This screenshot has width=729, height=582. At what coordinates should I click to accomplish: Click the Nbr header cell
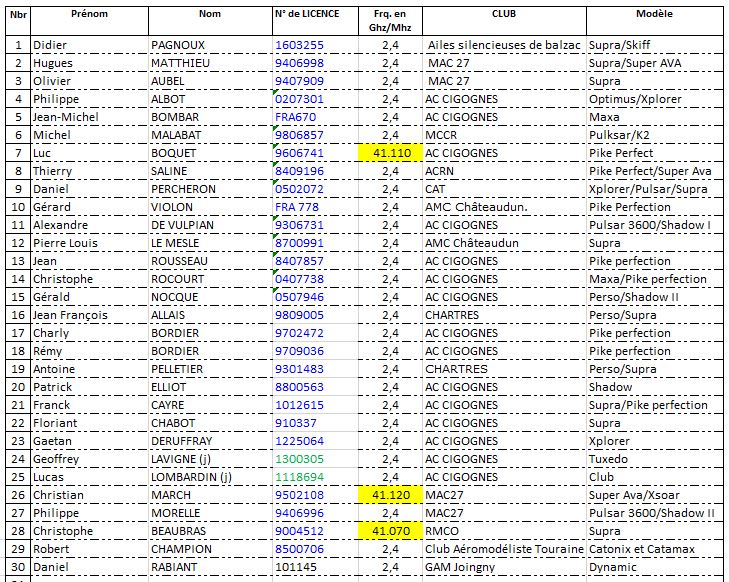pos(18,21)
